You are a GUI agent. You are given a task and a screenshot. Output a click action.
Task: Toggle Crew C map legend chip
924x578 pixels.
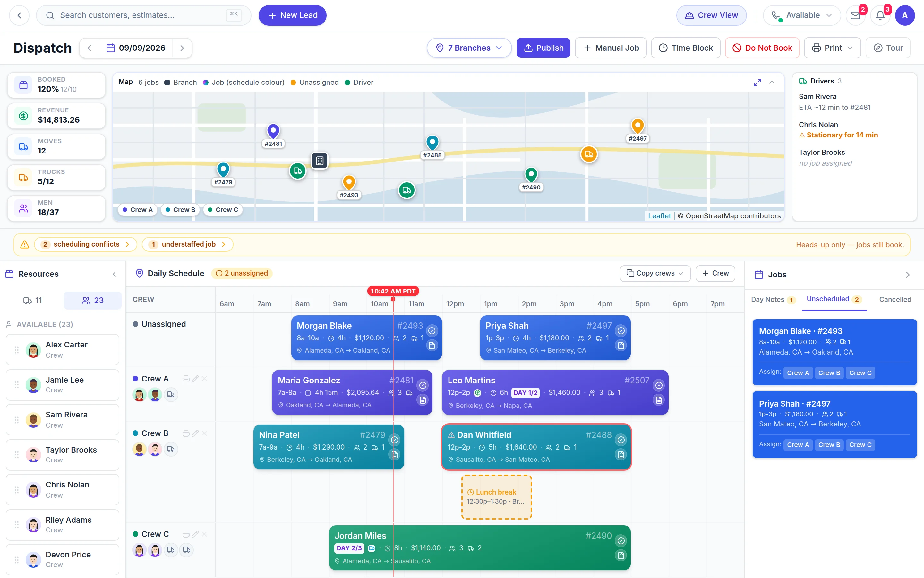pyautogui.click(x=223, y=210)
